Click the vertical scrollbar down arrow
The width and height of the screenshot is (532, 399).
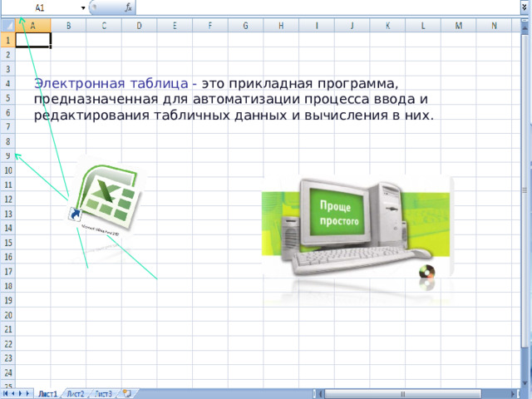(525, 384)
